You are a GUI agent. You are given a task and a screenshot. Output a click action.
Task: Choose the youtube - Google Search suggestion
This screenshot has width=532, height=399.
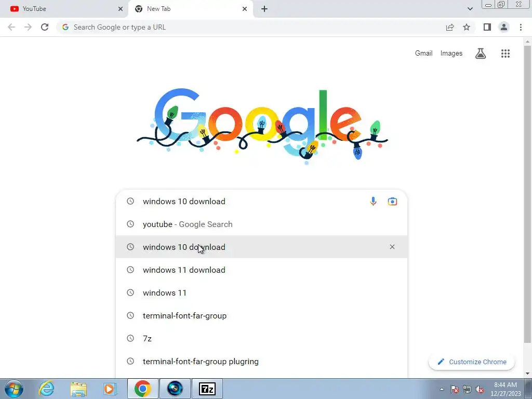tap(261, 224)
